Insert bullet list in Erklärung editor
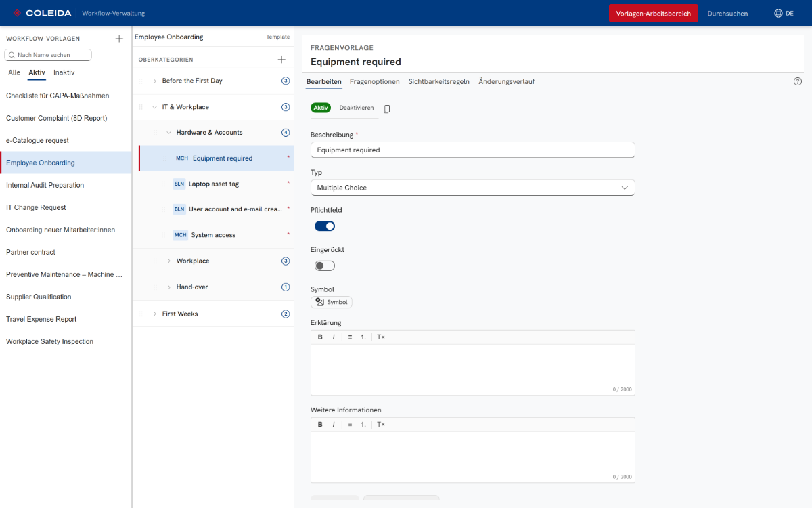Screen dimensions: 812x508 tap(350, 337)
